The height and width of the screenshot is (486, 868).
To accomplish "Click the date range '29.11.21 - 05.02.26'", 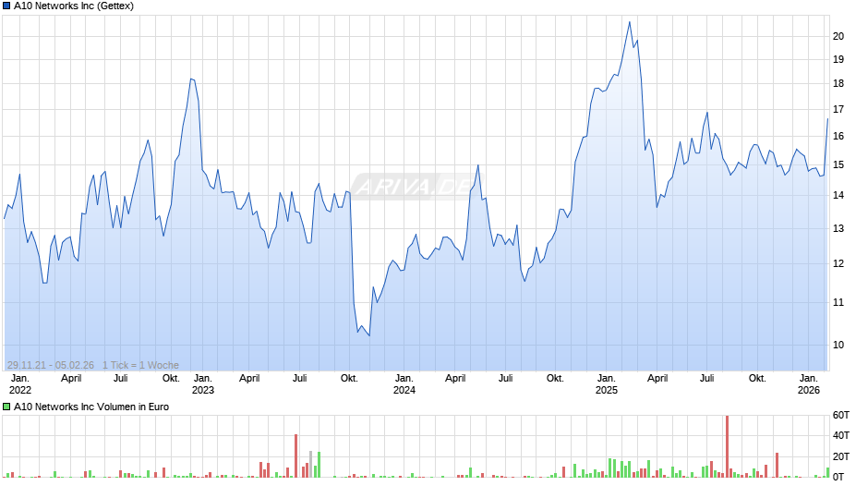I will (x=51, y=365).
